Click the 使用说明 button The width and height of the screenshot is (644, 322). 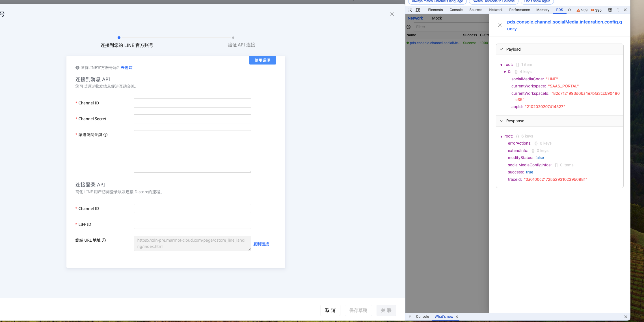pyautogui.click(x=262, y=60)
